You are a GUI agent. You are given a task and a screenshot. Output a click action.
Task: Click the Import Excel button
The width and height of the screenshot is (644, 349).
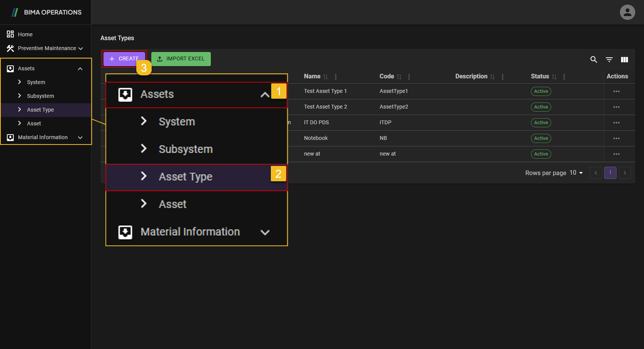(181, 59)
